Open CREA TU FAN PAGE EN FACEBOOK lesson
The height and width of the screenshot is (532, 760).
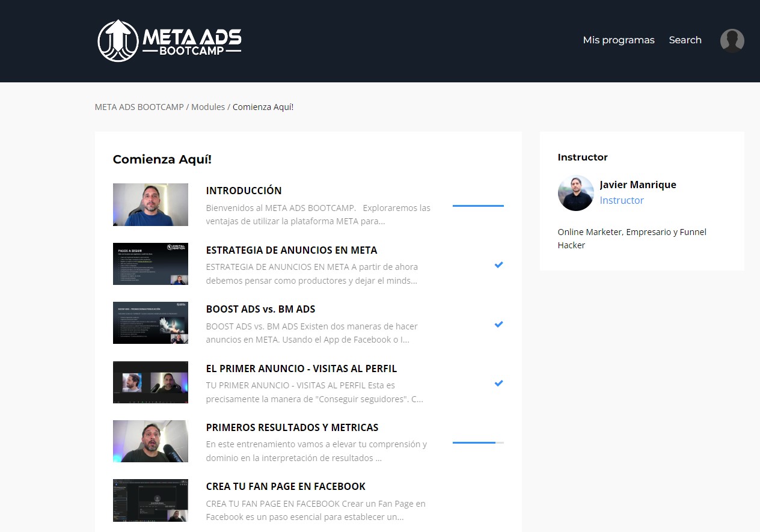point(286,486)
